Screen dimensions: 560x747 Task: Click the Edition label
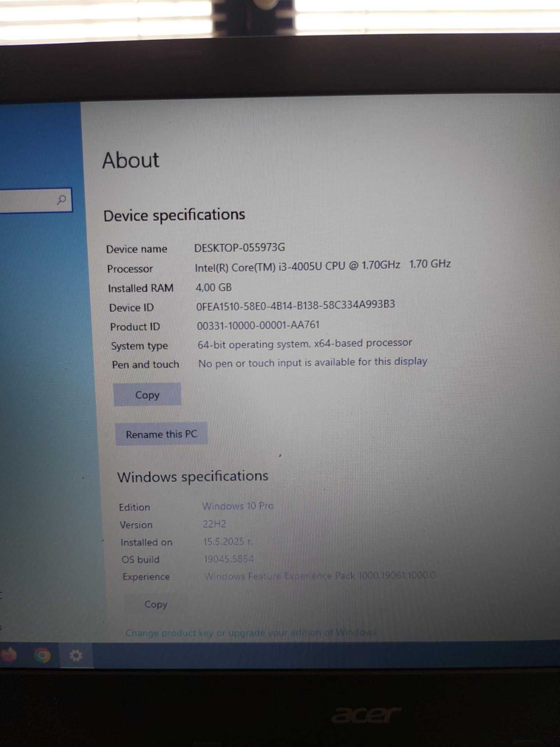click(134, 507)
